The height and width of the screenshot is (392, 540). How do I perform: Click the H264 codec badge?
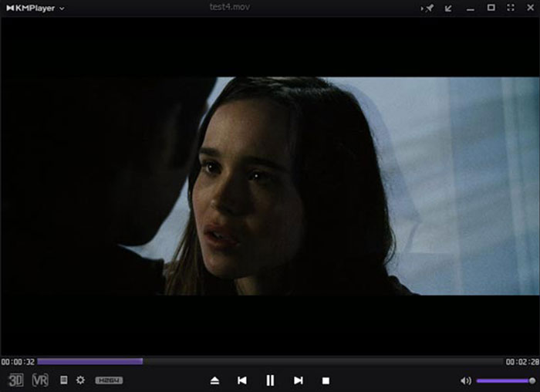[109, 380]
